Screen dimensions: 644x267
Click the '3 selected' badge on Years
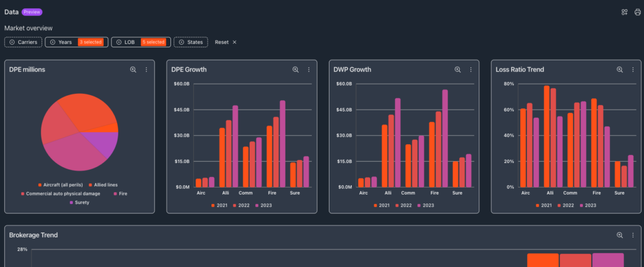[91, 42]
